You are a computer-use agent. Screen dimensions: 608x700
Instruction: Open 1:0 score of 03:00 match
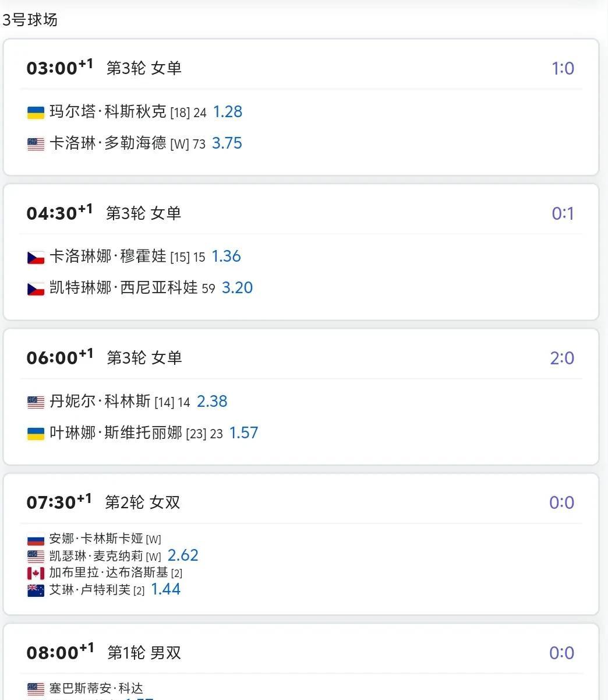(x=563, y=68)
